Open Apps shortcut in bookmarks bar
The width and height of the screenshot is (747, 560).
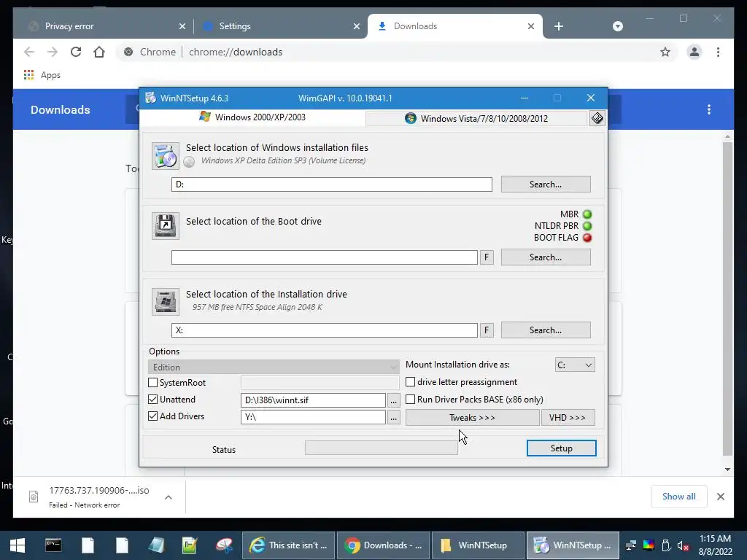coord(42,75)
